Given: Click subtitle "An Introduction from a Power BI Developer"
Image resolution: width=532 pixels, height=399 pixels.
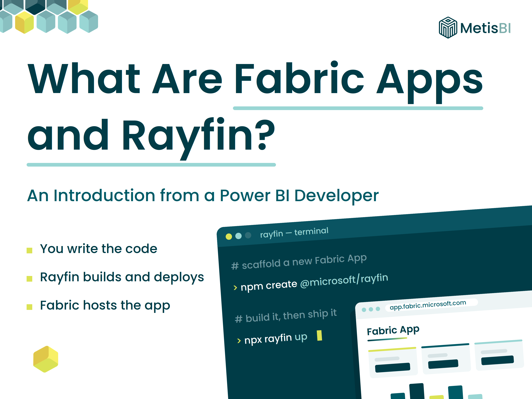Looking at the screenshot, I should [203, 196].
